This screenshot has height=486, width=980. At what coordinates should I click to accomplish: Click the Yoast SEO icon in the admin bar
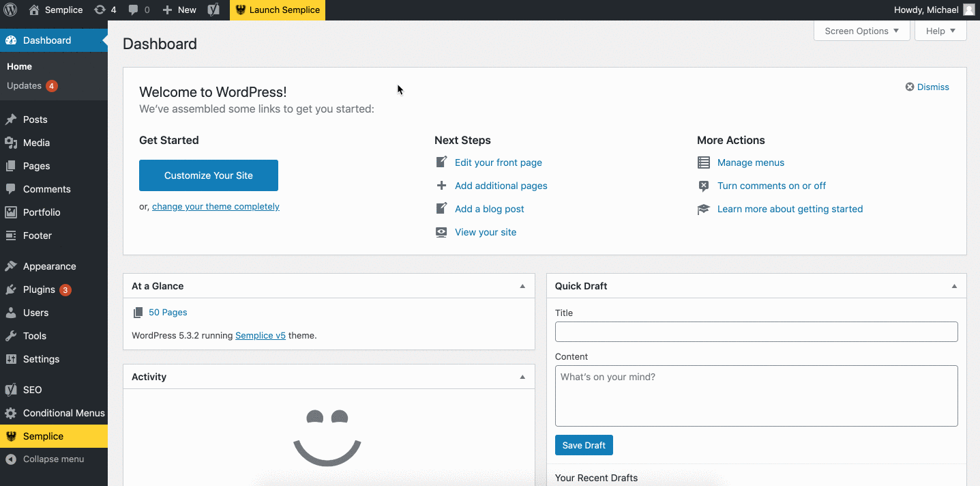[x=213, y=10]
